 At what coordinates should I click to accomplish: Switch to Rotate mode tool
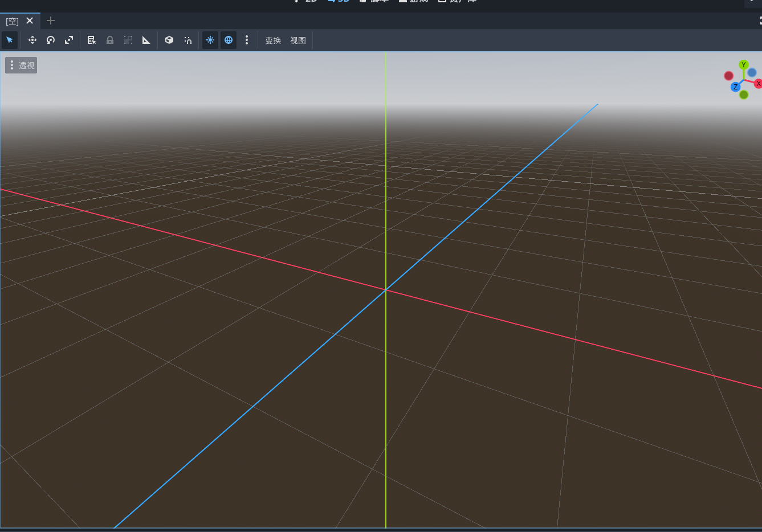click(51, 40)
